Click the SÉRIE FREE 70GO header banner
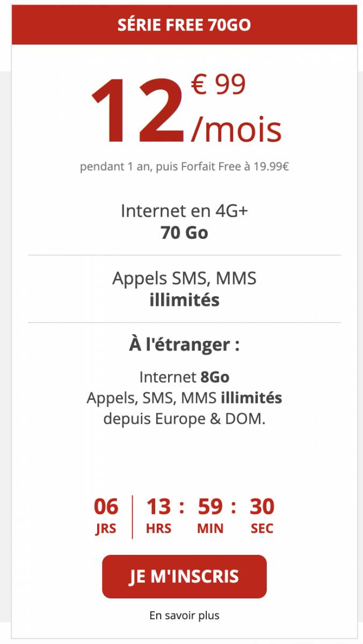The image size is (363, 644). 184,25
